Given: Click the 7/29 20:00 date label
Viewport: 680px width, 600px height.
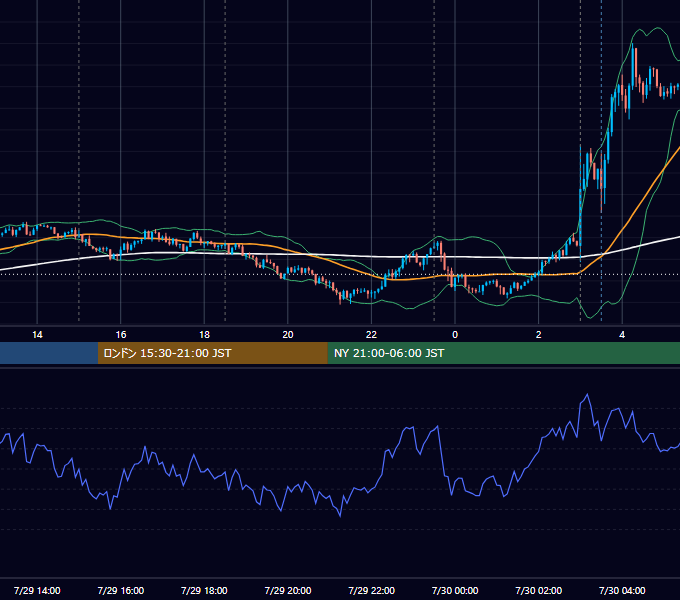Looking at the screenshot, I should [x=288, y=590].
